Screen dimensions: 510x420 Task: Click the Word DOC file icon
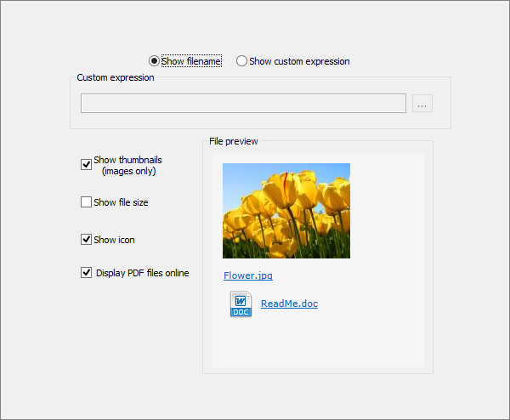tap(241, 304)
